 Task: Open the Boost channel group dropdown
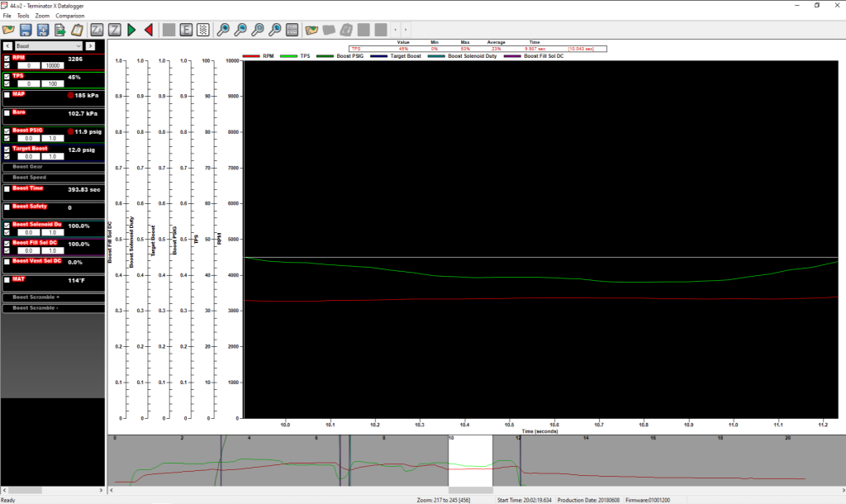(x=49, y=46)
